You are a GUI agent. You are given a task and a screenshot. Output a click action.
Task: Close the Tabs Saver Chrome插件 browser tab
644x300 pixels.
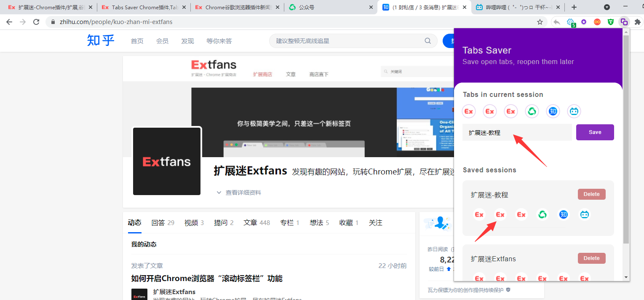[184, 7]
